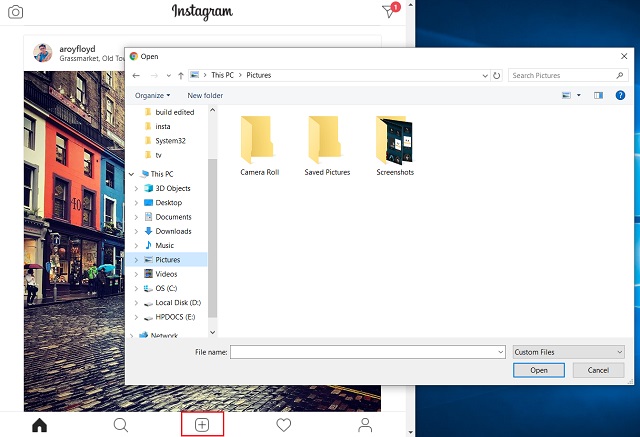This screenshot has height=437, width=640.
Task: Click This PC in address path
Action: [x=222, y=75]
